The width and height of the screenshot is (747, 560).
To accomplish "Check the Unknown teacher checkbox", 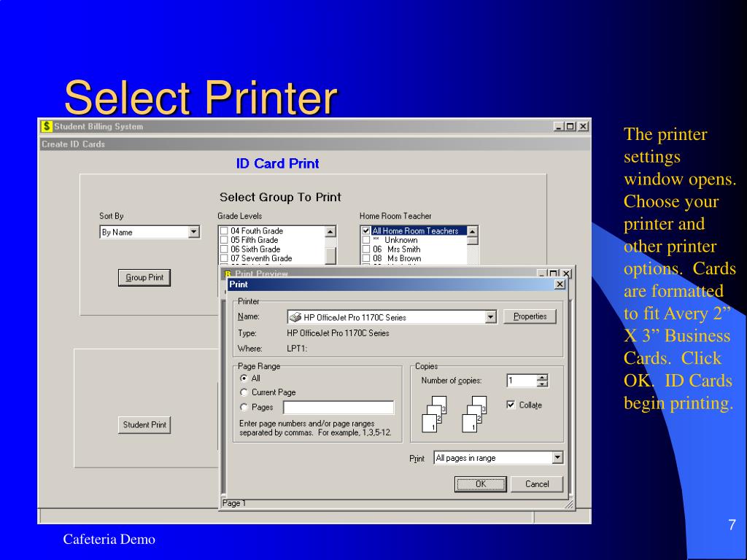I will coord(366,240).
